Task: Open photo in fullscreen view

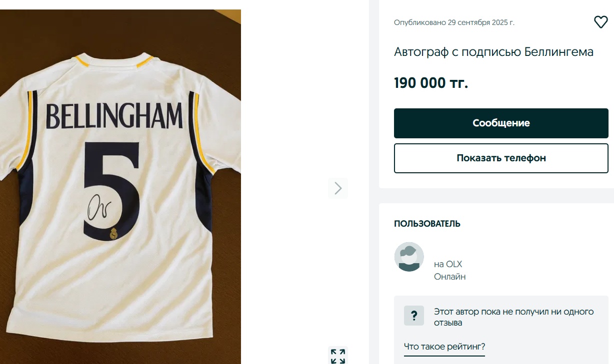Action: (x=338, y=356)
